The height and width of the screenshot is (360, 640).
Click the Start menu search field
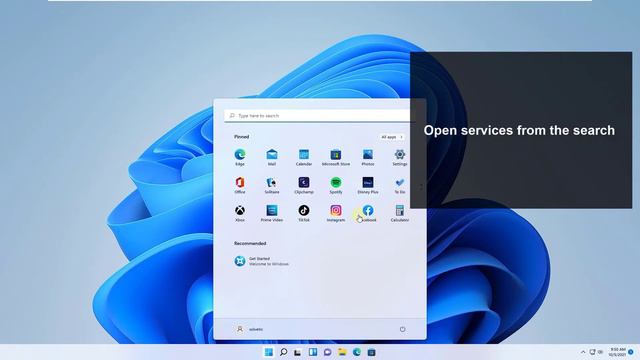click(x=320, y=116)
